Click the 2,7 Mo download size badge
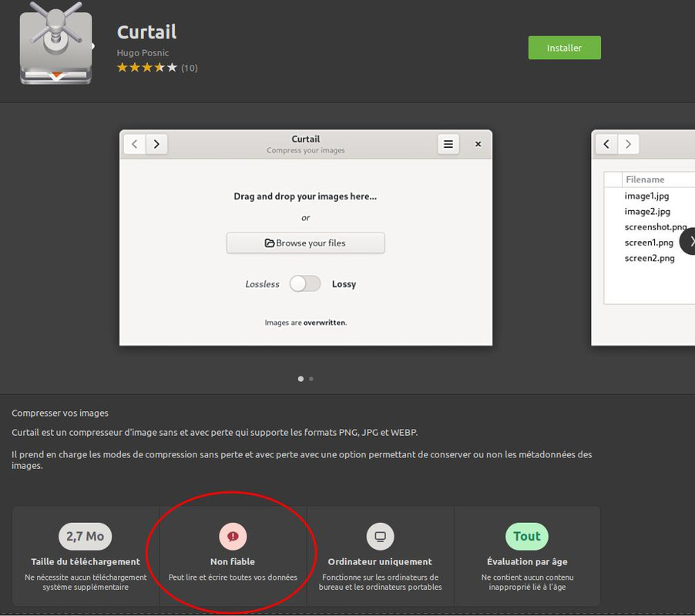The height and width of the screenshot is (616, 695). 85,536
